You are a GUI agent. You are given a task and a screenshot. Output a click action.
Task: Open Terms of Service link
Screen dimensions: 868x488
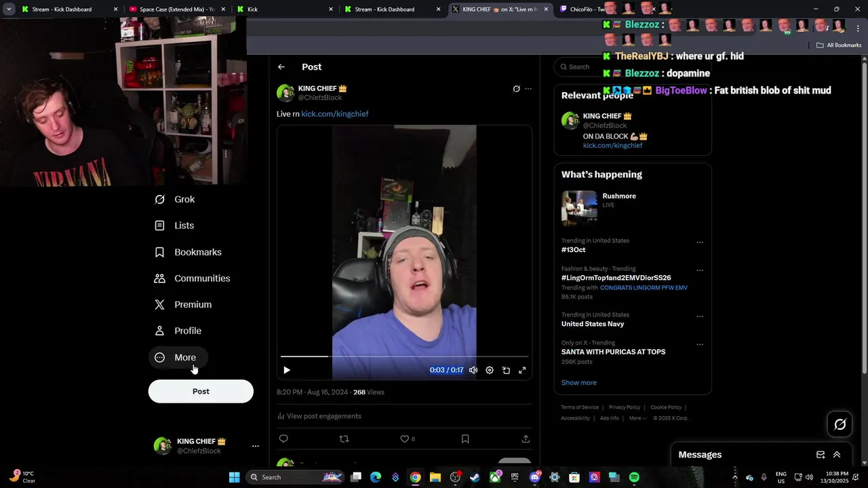580,407
